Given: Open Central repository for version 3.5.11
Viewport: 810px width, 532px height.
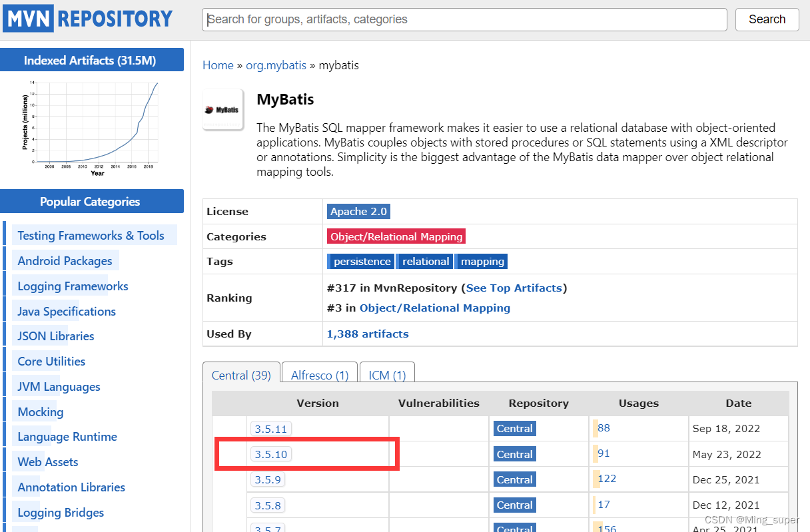Looking at the screenshot, I should pos(515,429).
